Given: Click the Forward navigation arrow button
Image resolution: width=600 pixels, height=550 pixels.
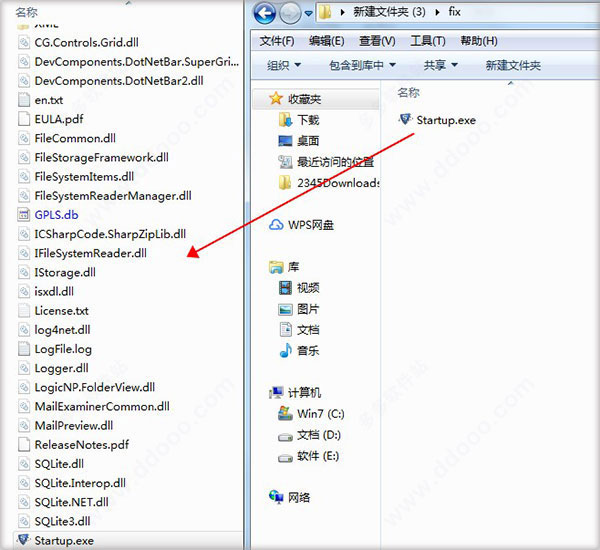Looking at the screenshot, I should point(290,14).
